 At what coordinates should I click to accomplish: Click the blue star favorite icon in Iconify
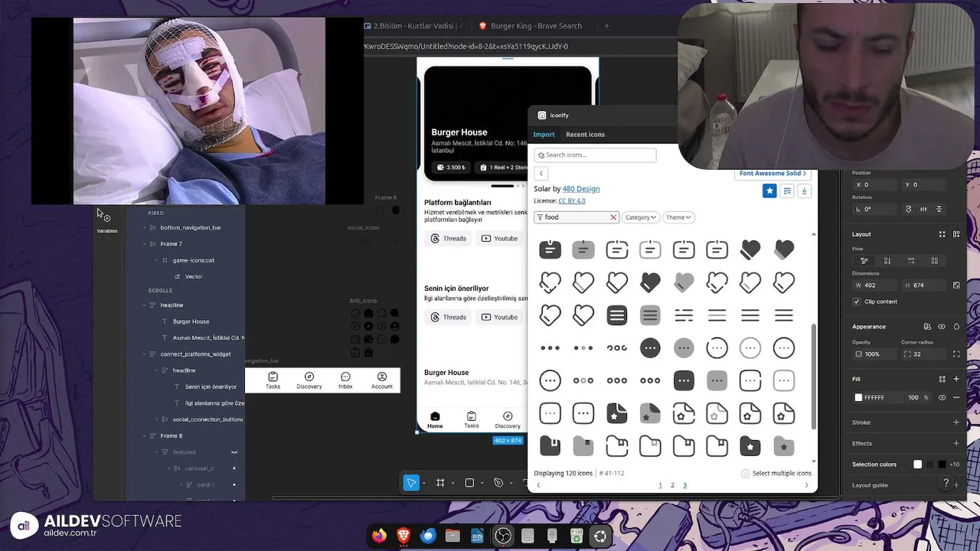[x=769, y=191]
